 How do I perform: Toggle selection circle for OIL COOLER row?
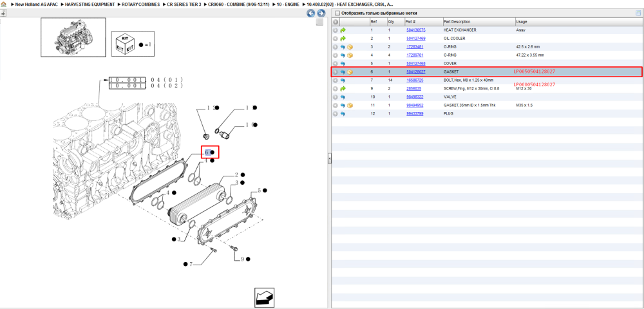(x=336, y=38)
